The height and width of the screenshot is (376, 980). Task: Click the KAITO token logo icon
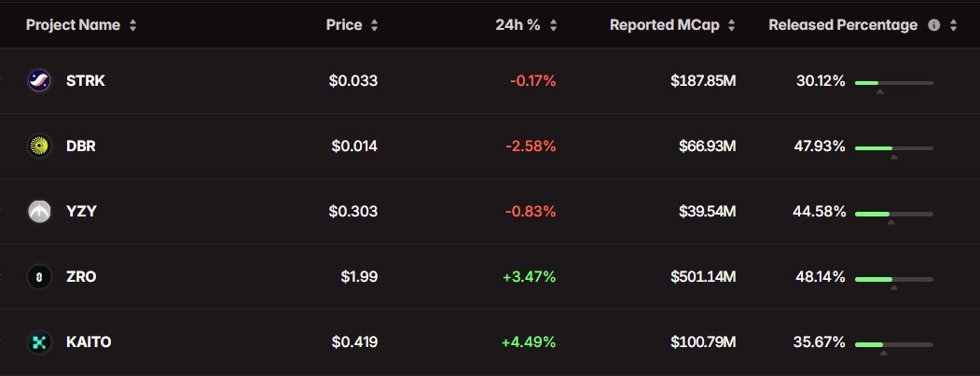pos(39,342)
